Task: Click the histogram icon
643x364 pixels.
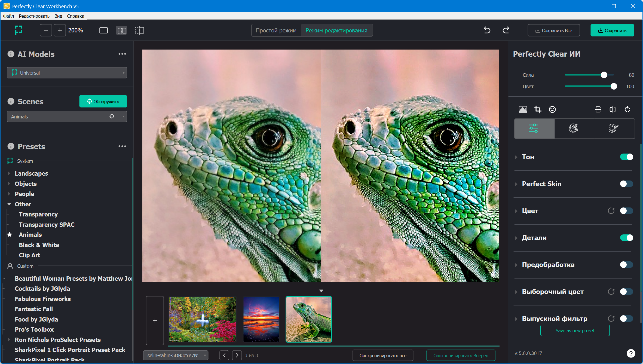Action: (523, 109)
